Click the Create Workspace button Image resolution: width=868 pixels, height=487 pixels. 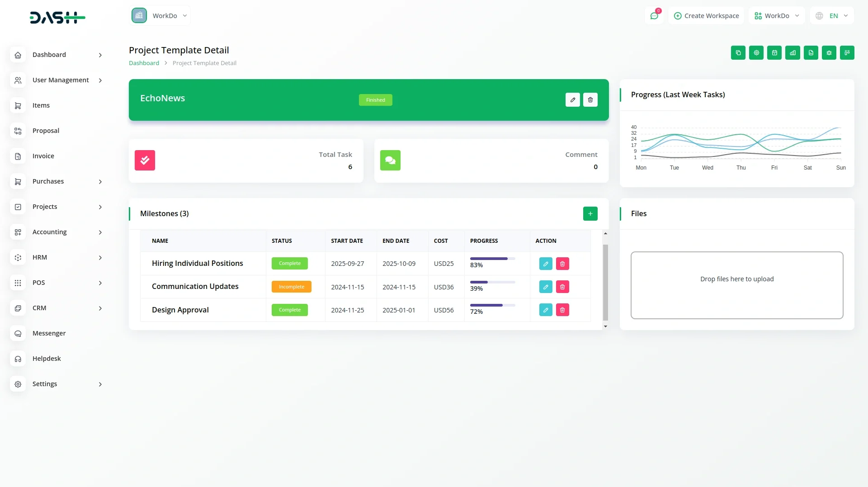point(706,16)
